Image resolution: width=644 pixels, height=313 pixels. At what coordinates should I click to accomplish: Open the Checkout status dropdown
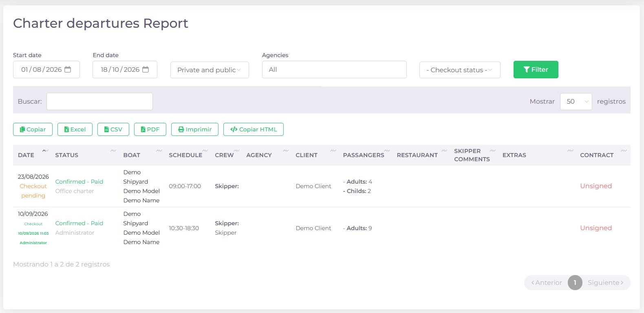(460, 70)
